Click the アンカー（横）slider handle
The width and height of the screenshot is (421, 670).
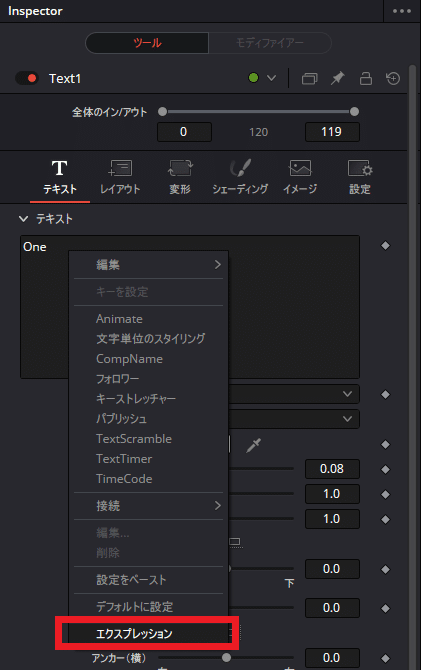pyautogui.click(x=227, y=657)
